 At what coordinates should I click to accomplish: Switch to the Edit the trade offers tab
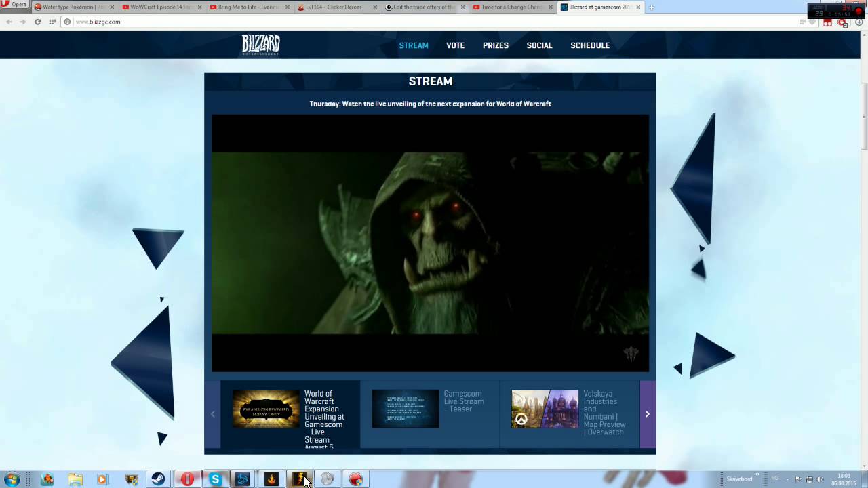coord(424,7)
